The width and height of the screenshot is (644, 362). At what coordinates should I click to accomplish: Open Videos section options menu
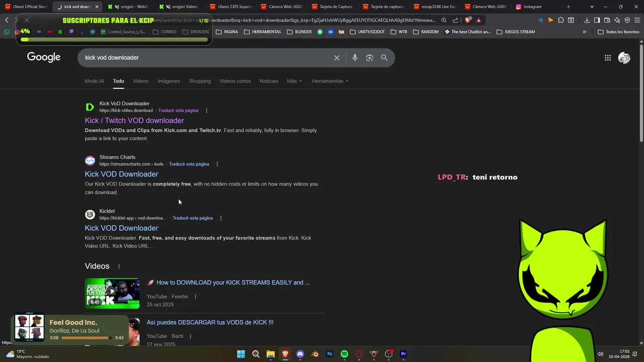pyautogui.click(x=119, y=266)
